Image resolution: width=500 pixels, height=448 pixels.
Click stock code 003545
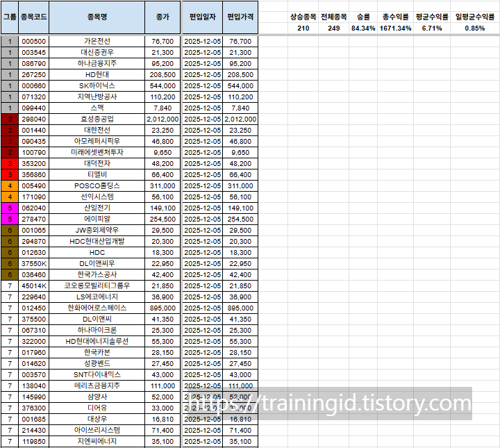tap(33, 53)
